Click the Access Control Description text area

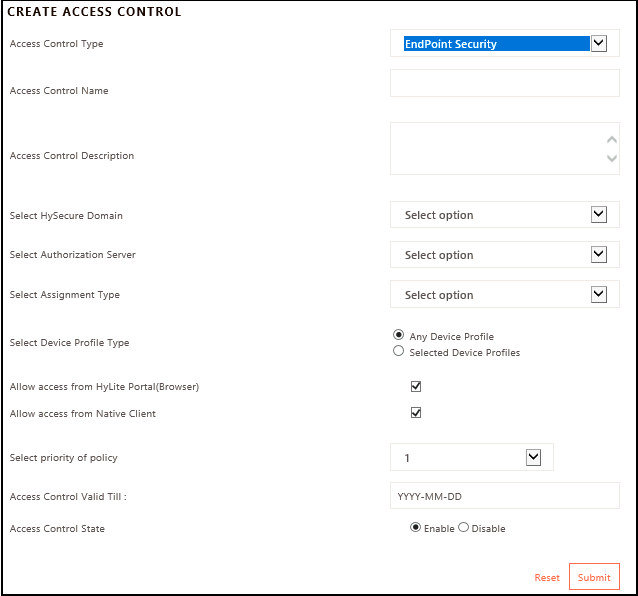point(505,148)
